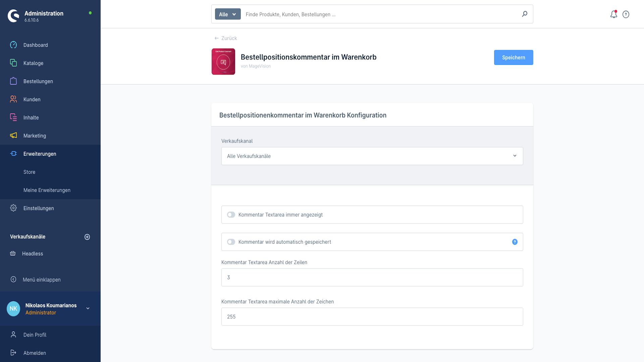Add sales channel with plus icon
The image size is (644, 362).
pos(87,237)
